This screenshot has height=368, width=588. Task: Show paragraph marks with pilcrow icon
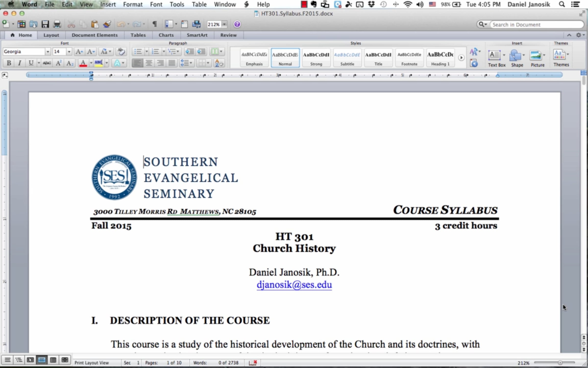[155, 24]
